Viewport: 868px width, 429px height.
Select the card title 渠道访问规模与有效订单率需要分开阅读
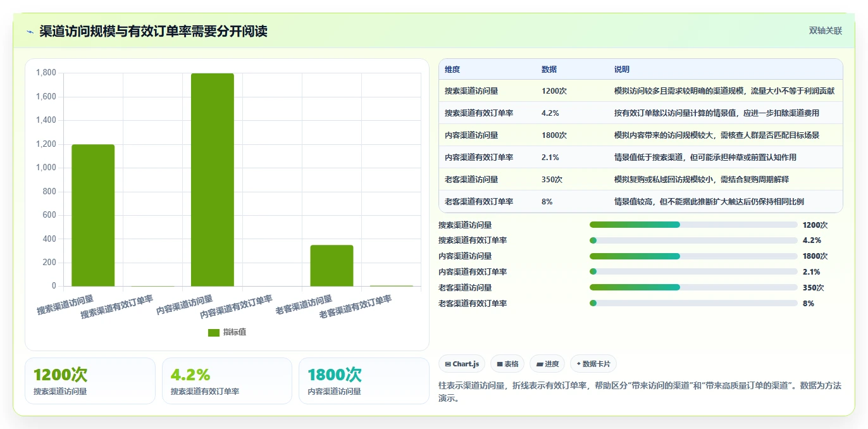[153, 31]
